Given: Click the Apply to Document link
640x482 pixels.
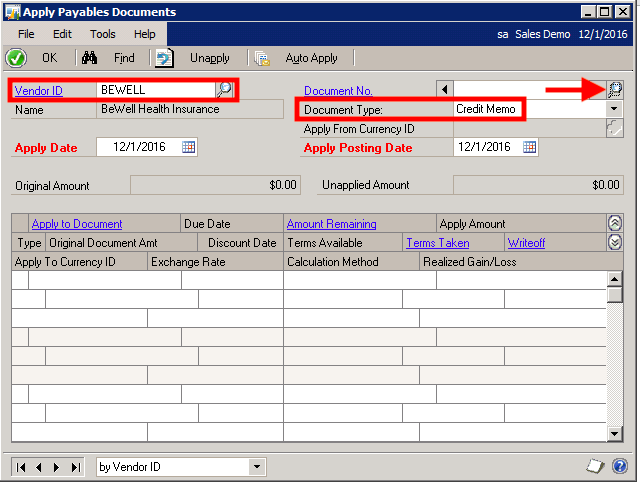Looking at the screenshot, I should (77, 224).
